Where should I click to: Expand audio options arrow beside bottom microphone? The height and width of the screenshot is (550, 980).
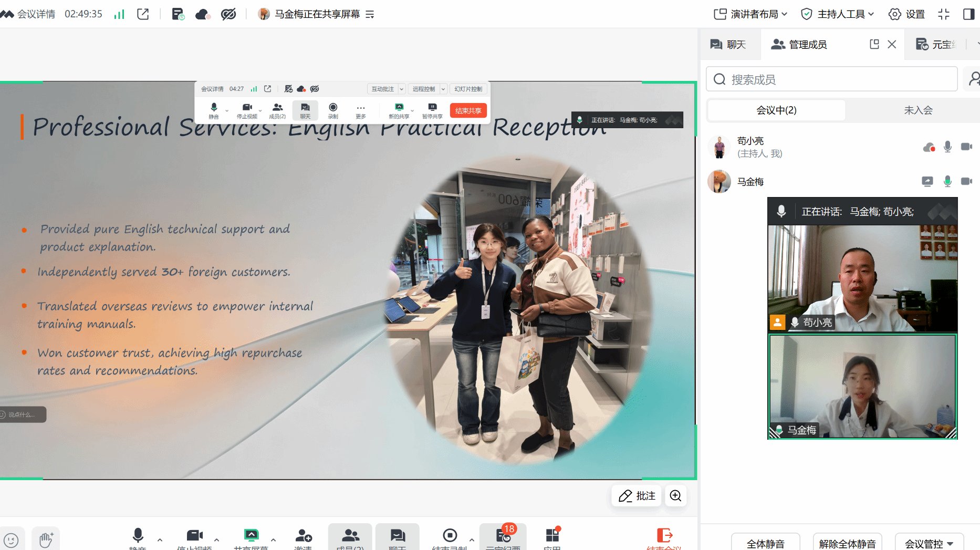click(x=160, y=540)
